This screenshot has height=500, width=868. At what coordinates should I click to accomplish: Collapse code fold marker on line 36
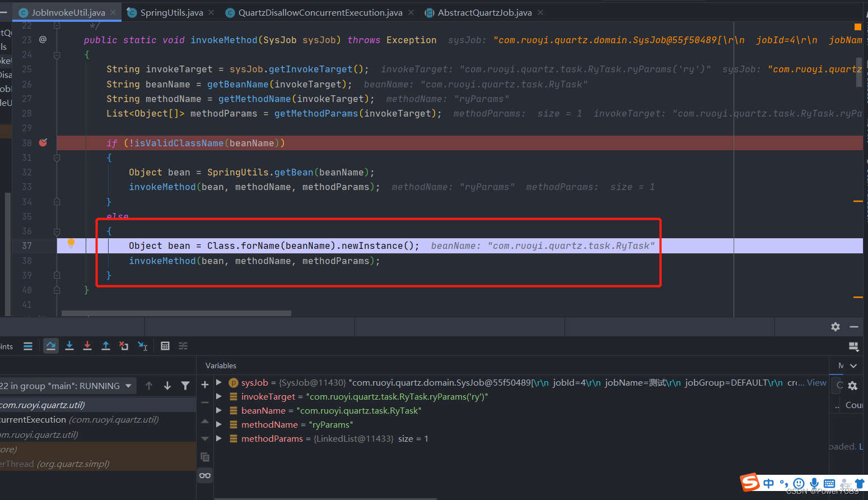pos(57,232)
